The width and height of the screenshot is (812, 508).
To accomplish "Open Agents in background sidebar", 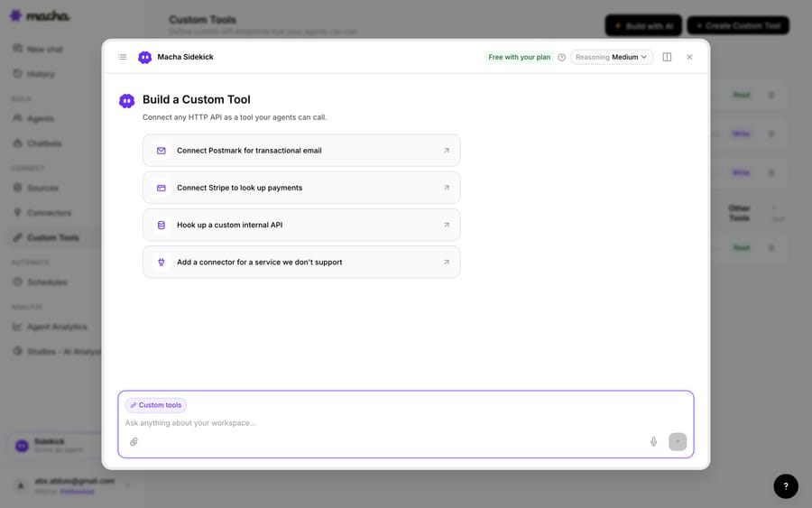I will [x=33, y=118].
